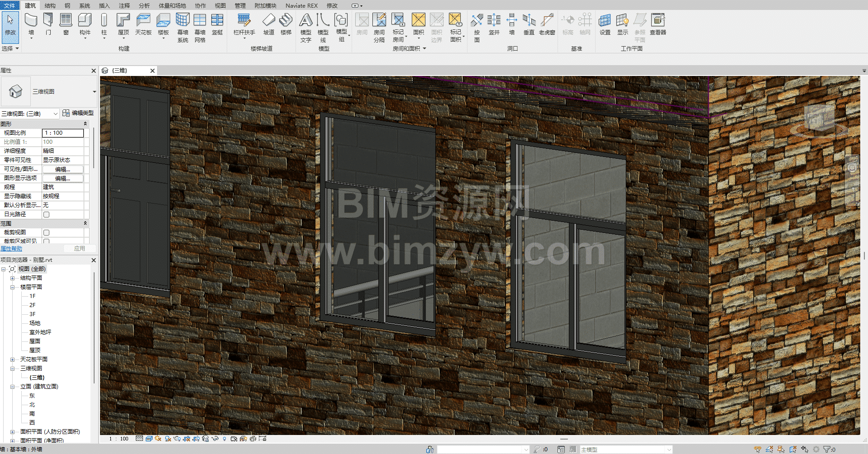This screenshot has width=868, height=454.
Task: Switch to the Naviate REX ribbon tab
Action: point(301,5)
